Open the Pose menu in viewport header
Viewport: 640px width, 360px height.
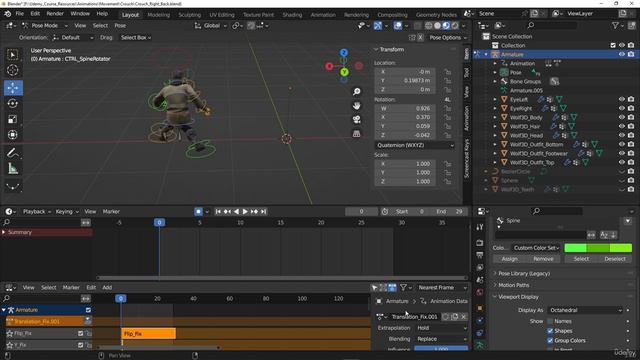click(120, 25)
